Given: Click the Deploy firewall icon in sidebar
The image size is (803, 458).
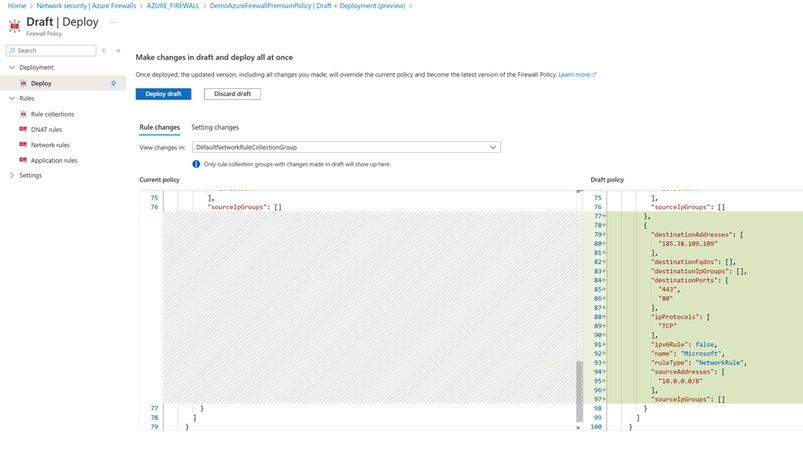Looking at the screenshot, I should (23, 83).
